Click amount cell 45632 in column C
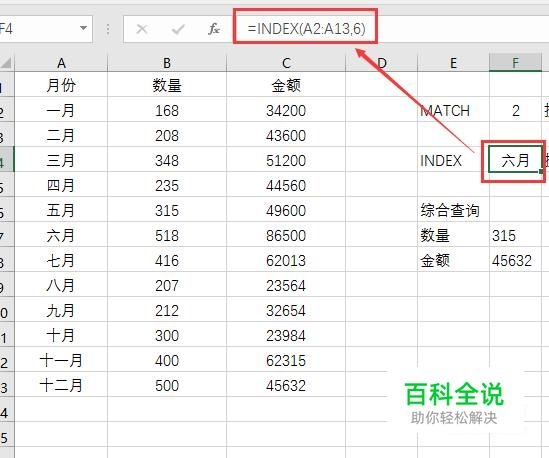 [286, 385]
